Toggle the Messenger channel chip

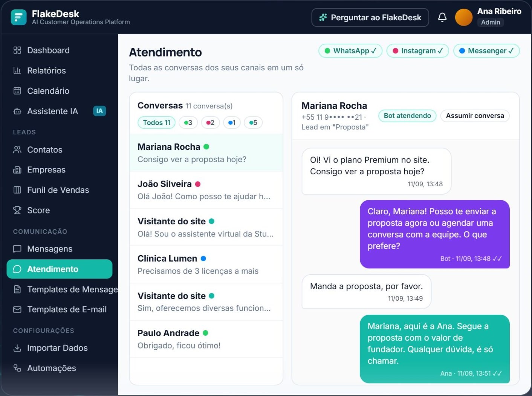pos(486,51)
